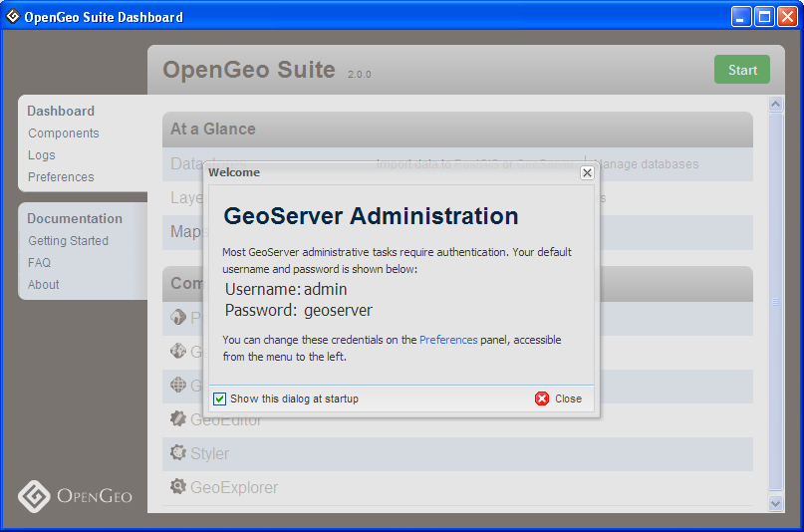Open the Preferences link in dialog text

[x=448, y=340]
